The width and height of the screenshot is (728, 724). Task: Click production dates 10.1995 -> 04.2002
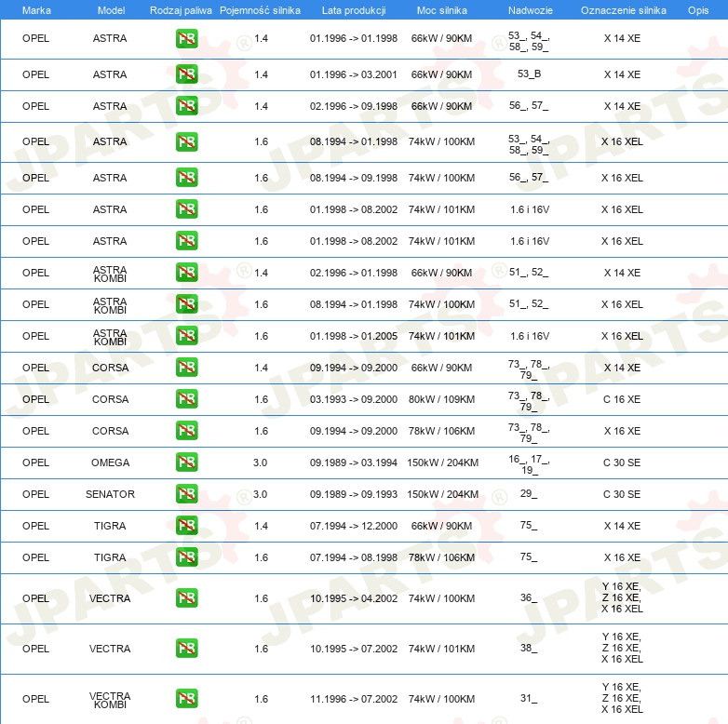point(354,598)
